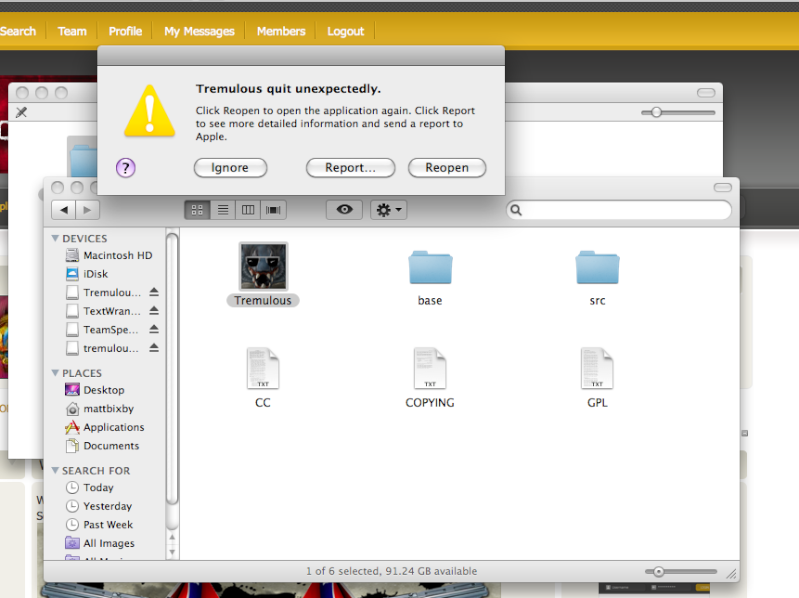Click the Finder window resize grip corner
The width and height of the screenshot is (799, 598).
click(x=732, y=574)
